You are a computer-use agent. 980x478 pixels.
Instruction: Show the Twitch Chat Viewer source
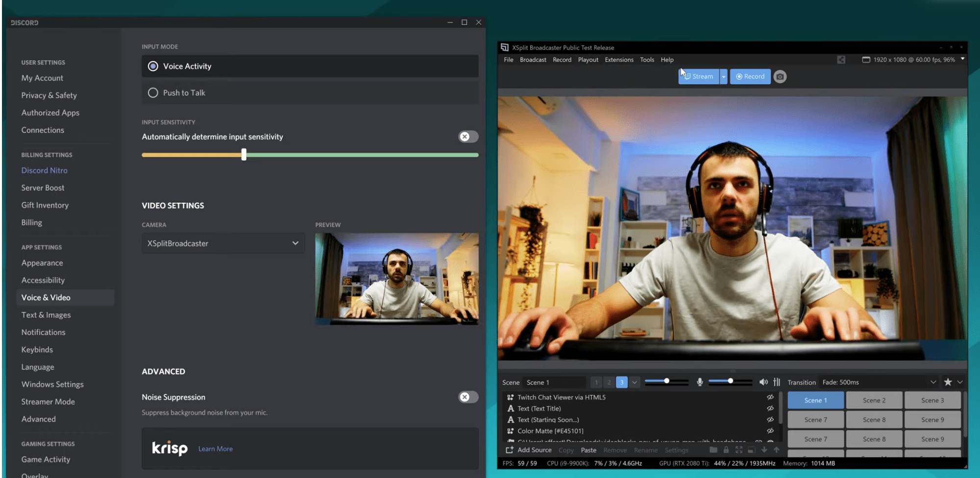coord(770,397)
